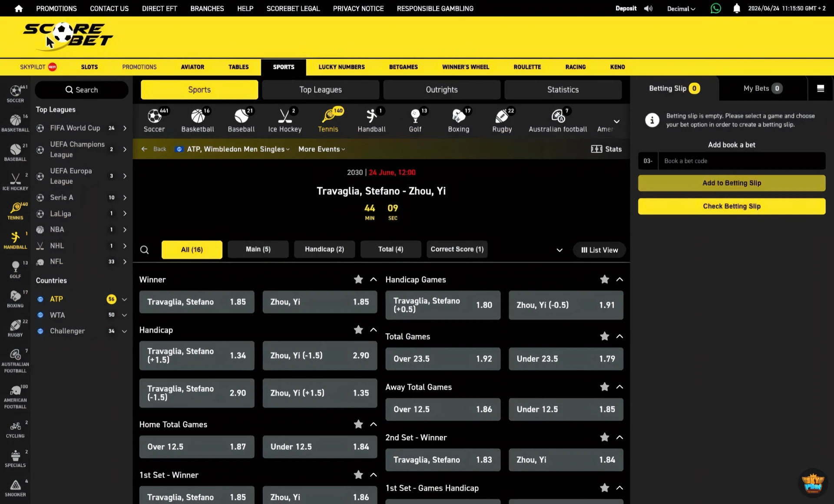Screen dimensions: 834x504
Task: Favorite the Total Games market star
Action: pos(605,336)
